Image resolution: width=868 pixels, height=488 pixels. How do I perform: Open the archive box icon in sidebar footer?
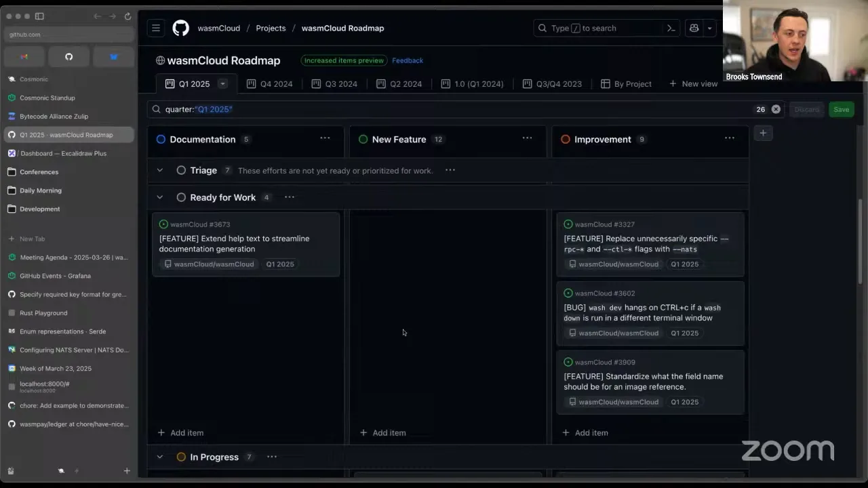(11, 471)
